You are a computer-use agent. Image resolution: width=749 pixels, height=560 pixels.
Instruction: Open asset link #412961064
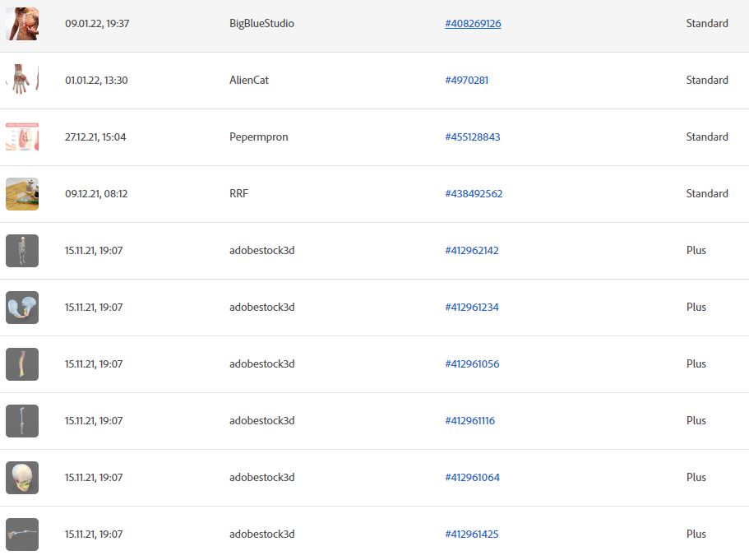point(473,477)
